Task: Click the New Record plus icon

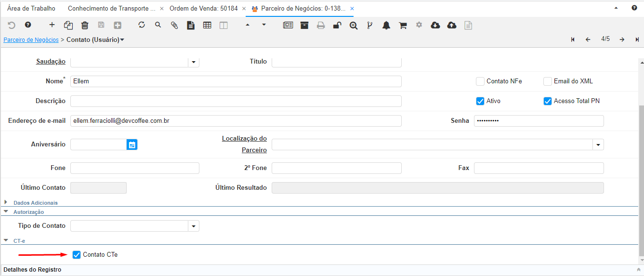Action: click(x=52, y=25)
